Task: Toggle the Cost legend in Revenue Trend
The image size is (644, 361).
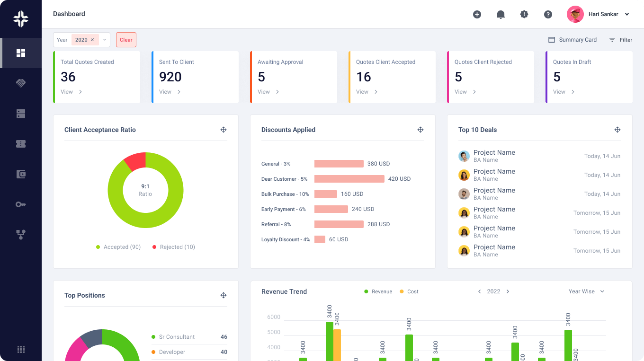Action: click(409, 291)
